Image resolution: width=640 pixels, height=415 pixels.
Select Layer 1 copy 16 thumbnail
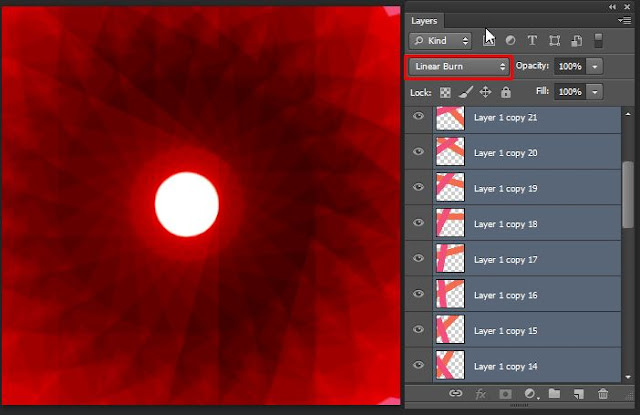pyautogui.click(x=450, y=293)
